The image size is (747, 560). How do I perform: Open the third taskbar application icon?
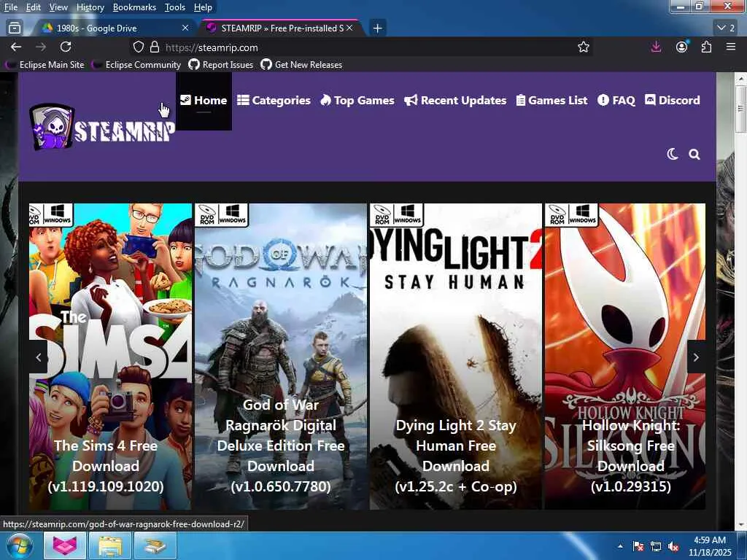[155, 545]
